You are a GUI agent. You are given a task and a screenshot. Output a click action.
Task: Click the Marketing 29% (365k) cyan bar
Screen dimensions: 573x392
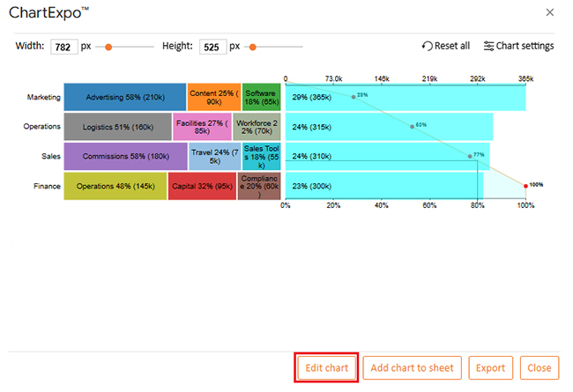(x=406, y=97)
